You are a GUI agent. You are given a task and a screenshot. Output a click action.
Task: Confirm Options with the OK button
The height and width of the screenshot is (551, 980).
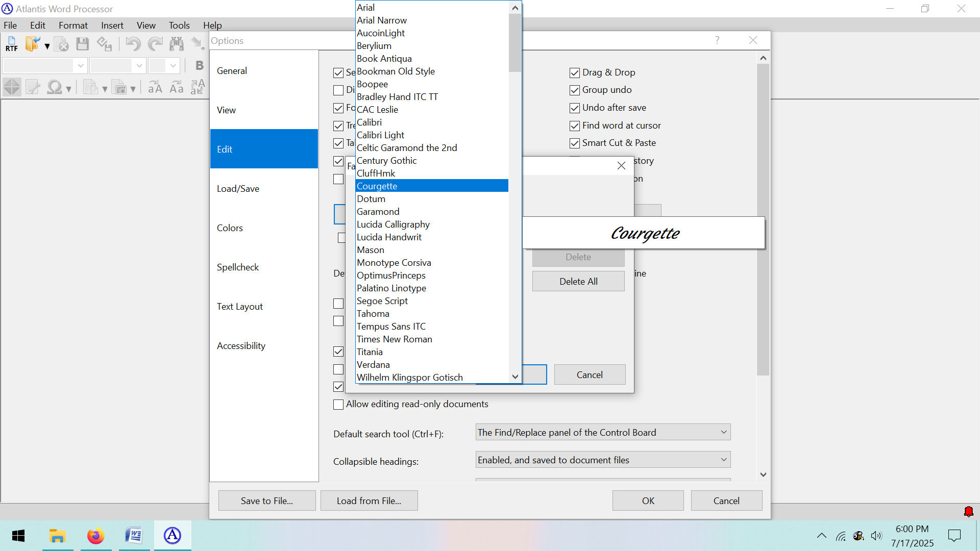click(648, 501)
